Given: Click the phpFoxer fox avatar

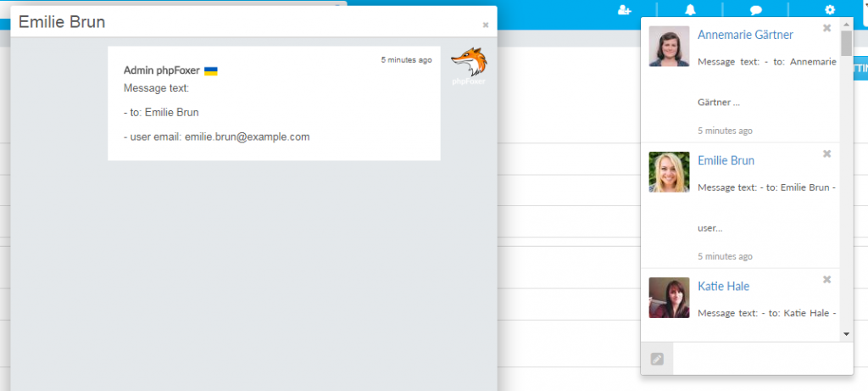Looking at the screenshot, I should 468,65.
